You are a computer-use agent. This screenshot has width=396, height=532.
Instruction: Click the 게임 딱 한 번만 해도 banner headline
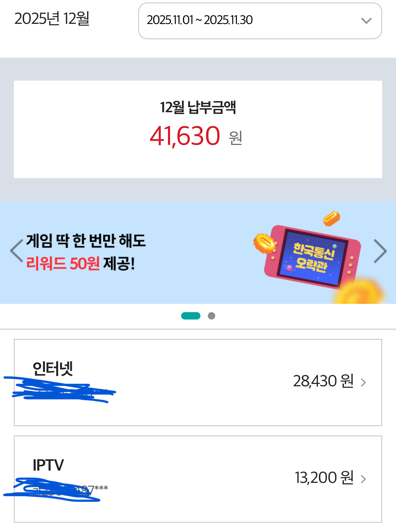[x=86, y=240]
